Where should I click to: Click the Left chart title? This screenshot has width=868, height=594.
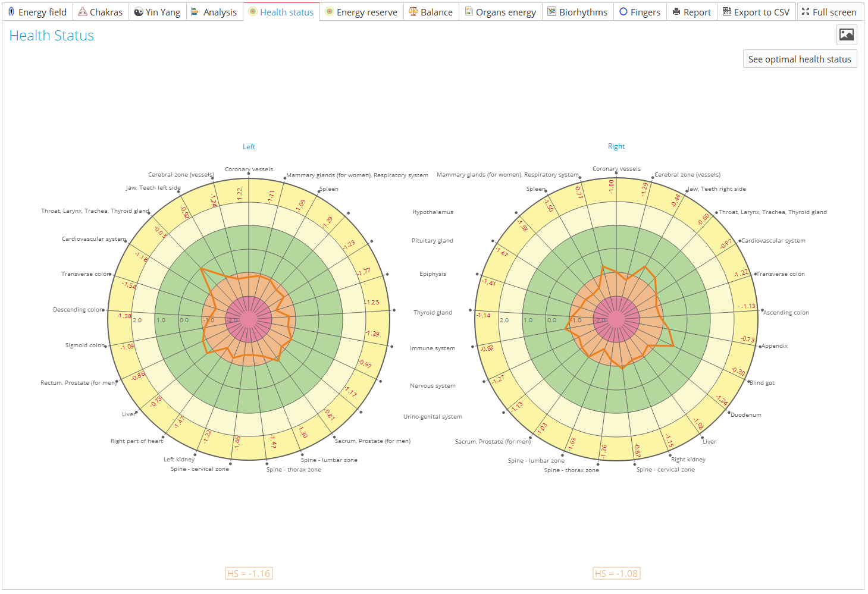pyautogui.click(x=249, y=146)
